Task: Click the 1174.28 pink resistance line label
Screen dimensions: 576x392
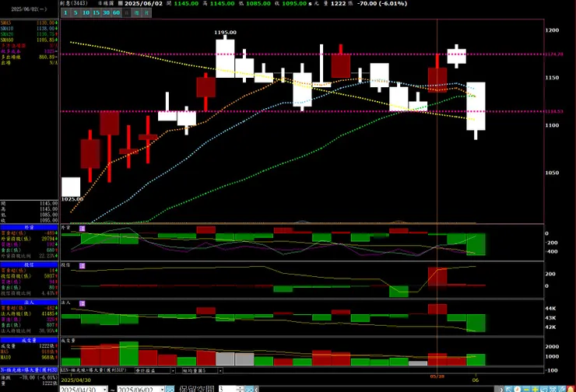Action: click(x=554, y=54)
